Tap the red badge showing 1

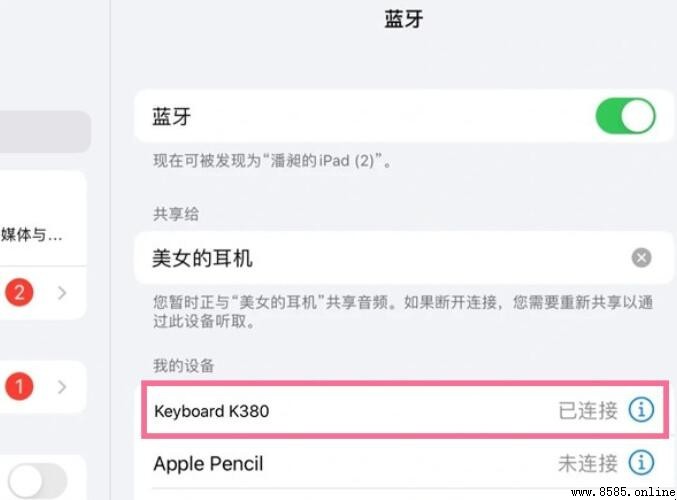click(19, 386)
